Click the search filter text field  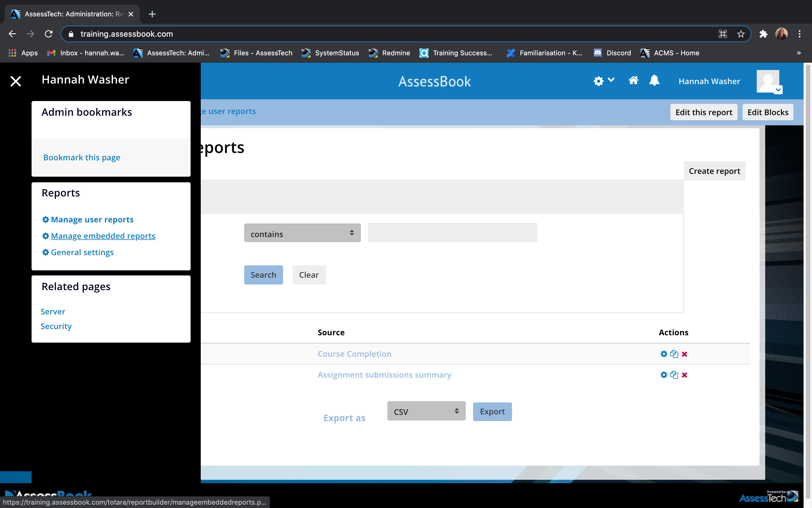point(453,233)
